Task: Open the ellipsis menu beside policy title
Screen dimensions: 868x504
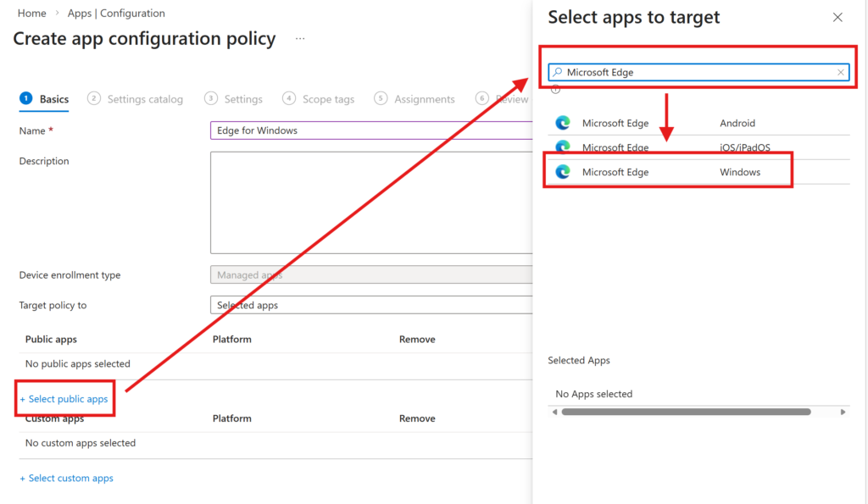Action: [300, 39]
